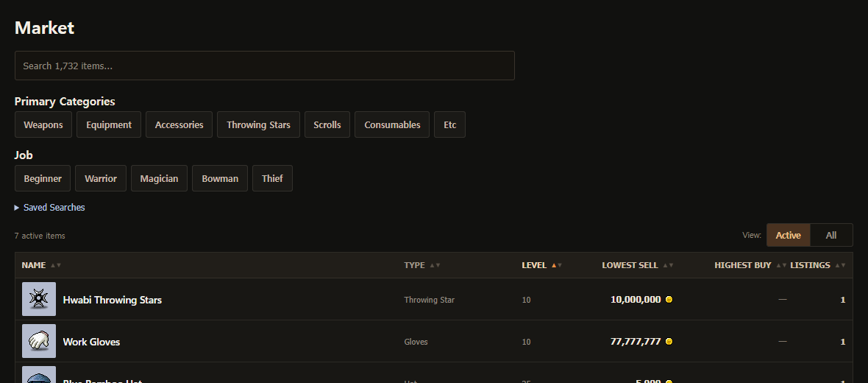Switch view to All items
The height and width of the screenshot is (383, 868).
(831, 235)
